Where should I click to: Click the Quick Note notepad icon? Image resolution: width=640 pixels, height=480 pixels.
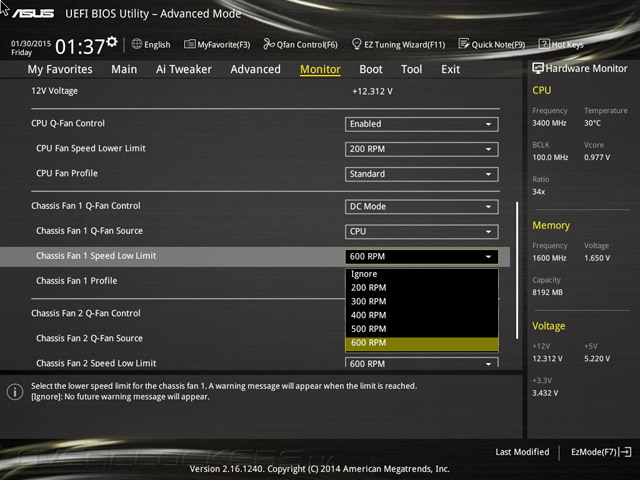464,44
